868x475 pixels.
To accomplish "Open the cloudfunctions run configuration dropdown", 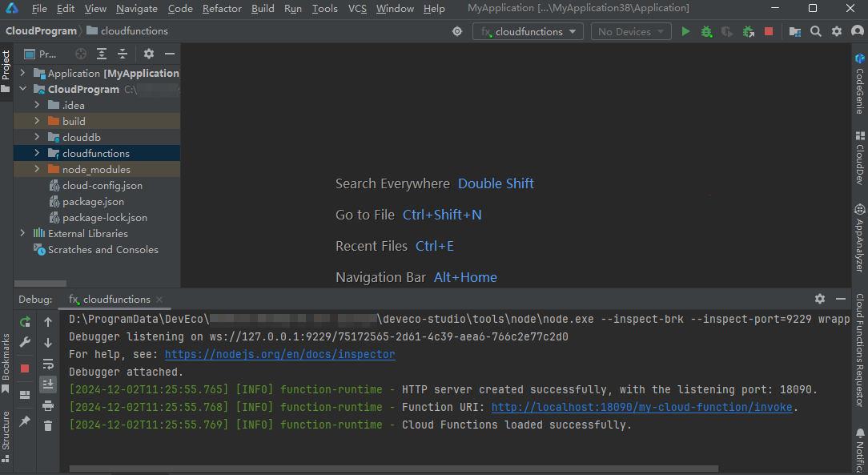I will 528,31.
